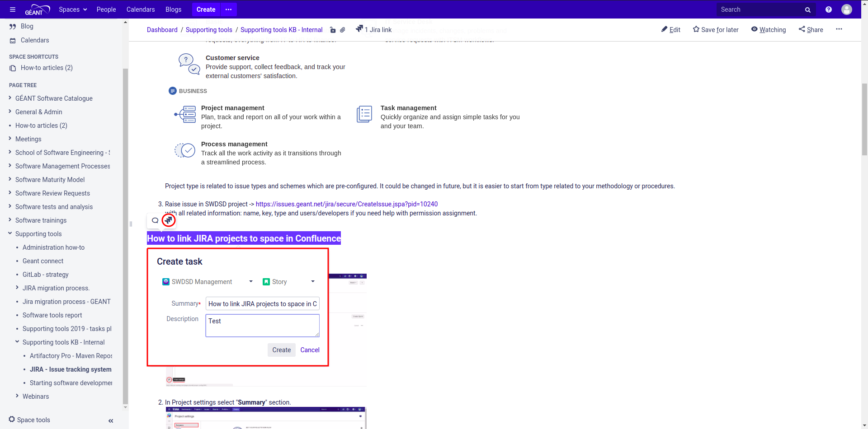Click the Edit pencil icon
The height and width of the screenshot is (429, 868).
click(x=665, y=29)
